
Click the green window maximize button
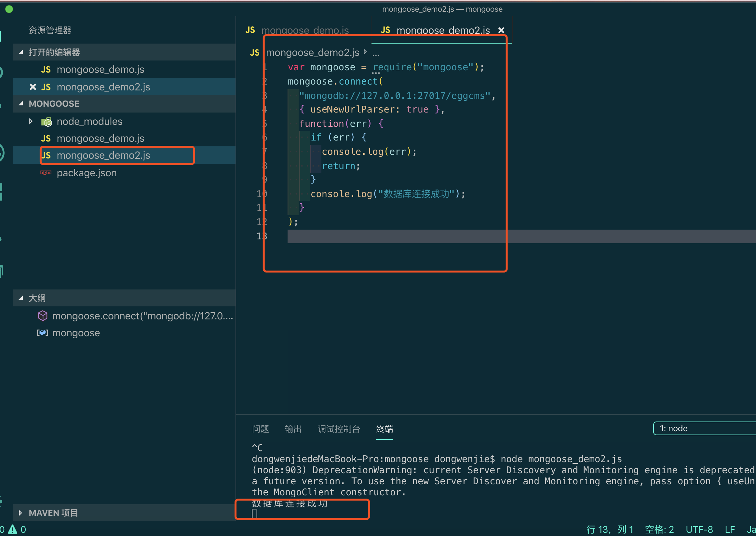tap(9, 9)
